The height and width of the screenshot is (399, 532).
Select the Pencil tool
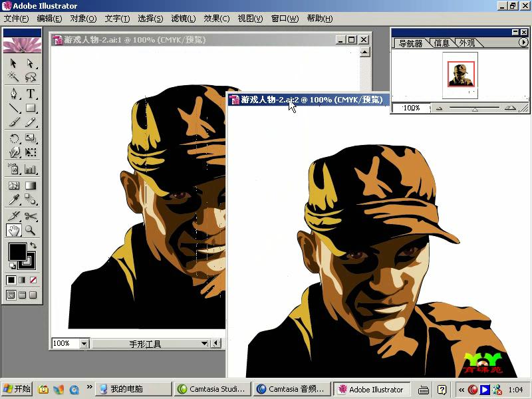pos(30,122)
